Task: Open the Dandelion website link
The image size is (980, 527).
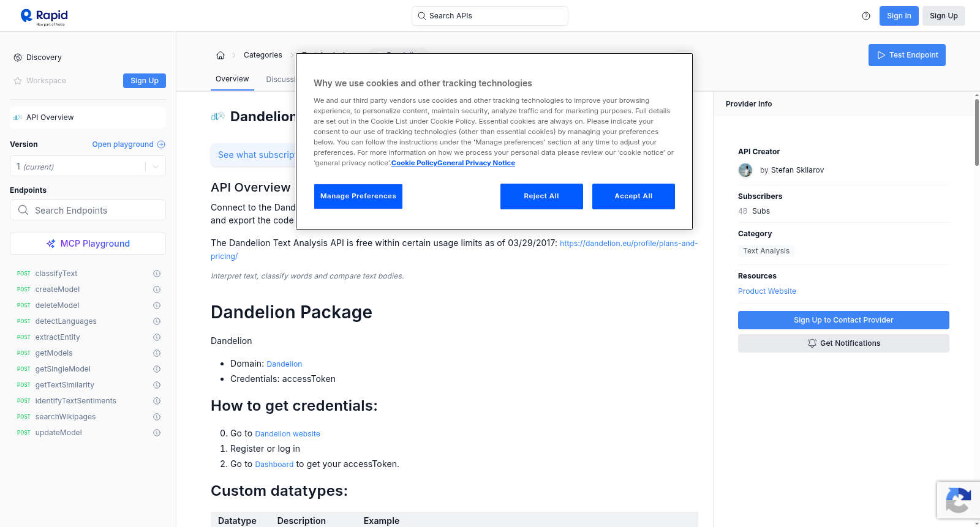Action: [287, 434]
